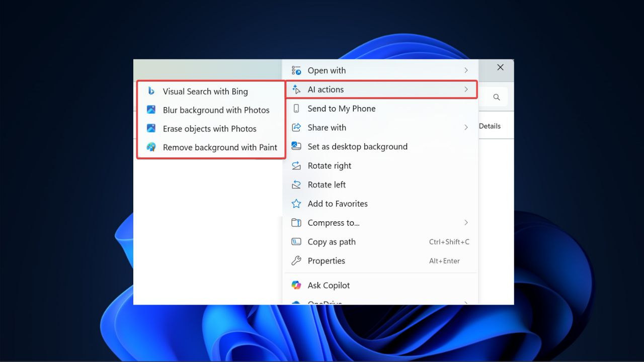This screenshot has width=644, height=362.
Task: Click the Erase objects with Photos icon
Action: (151, 129)
